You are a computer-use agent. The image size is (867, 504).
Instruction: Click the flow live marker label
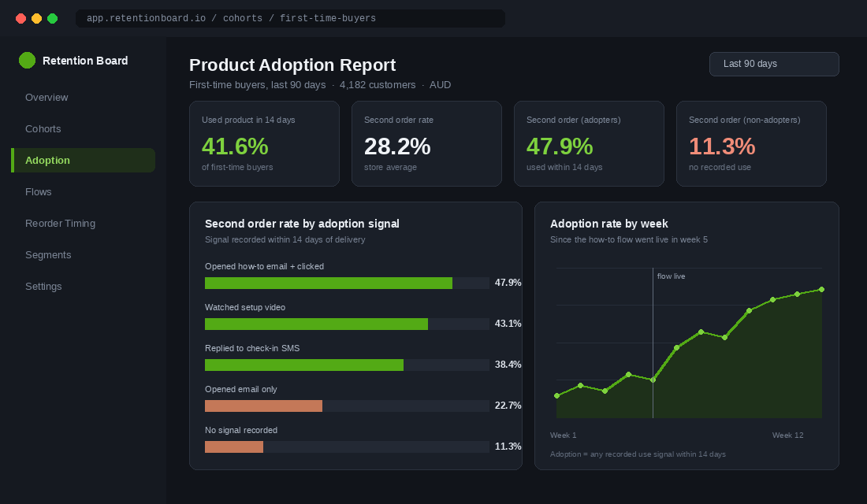[x=672, y=276]
